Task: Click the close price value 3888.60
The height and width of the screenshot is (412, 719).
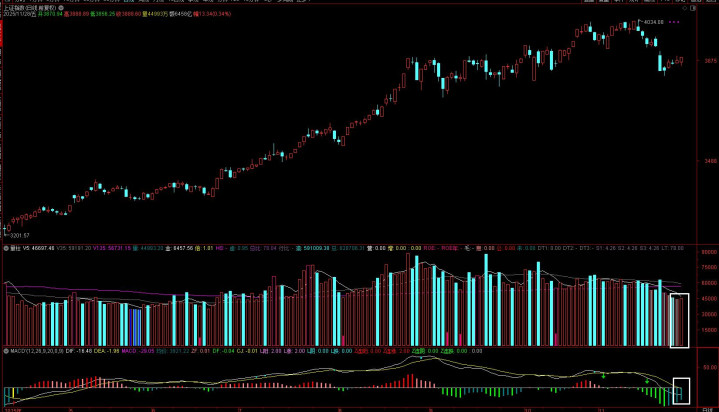Action: (129, 14)
